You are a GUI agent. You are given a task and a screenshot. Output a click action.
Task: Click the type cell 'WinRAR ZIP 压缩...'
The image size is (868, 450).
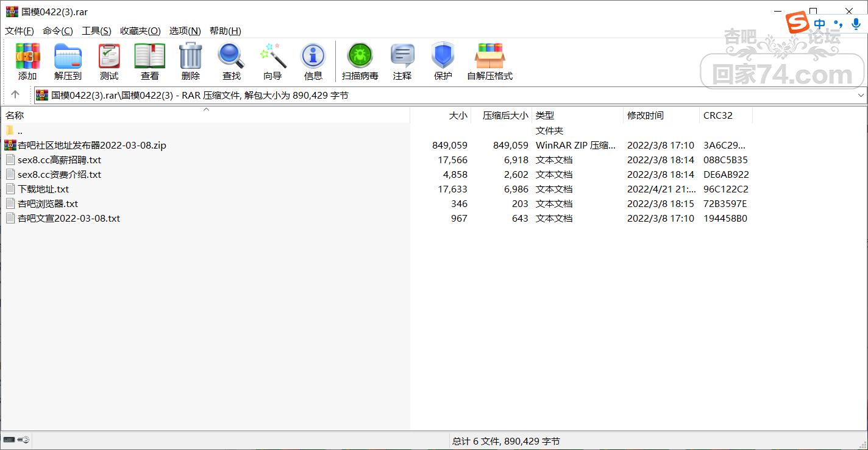pyautogui.click(x=575, y=145)
